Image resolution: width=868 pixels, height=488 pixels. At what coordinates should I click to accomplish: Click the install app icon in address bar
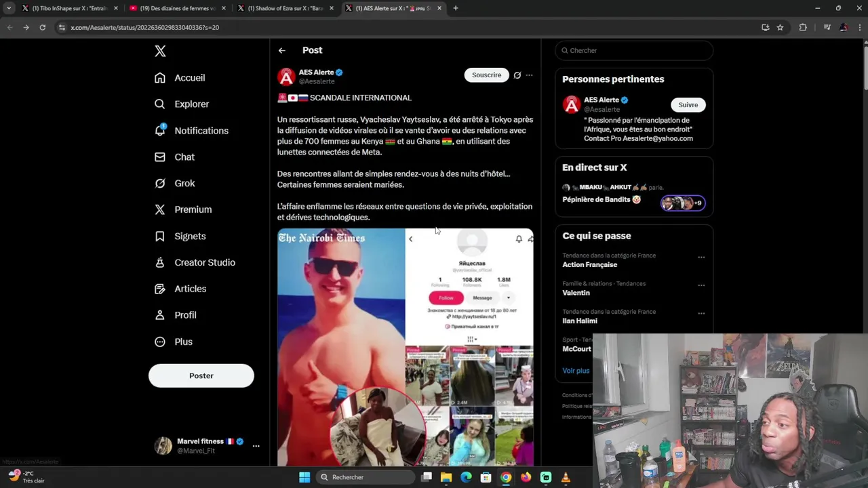tap(766, 27)
